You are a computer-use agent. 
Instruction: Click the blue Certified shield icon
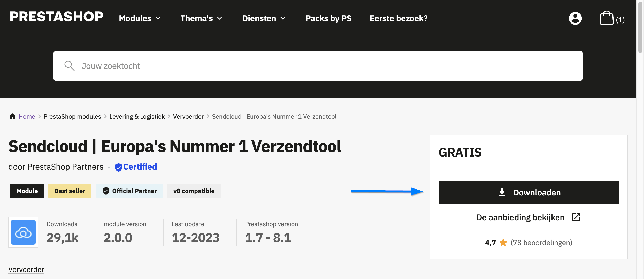click(118, 167)
